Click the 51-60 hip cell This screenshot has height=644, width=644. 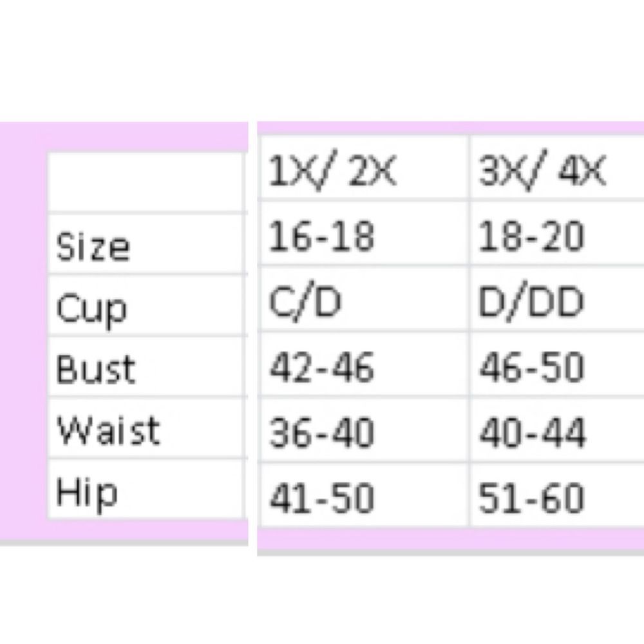pyautogui.click(x=531, y=498)
